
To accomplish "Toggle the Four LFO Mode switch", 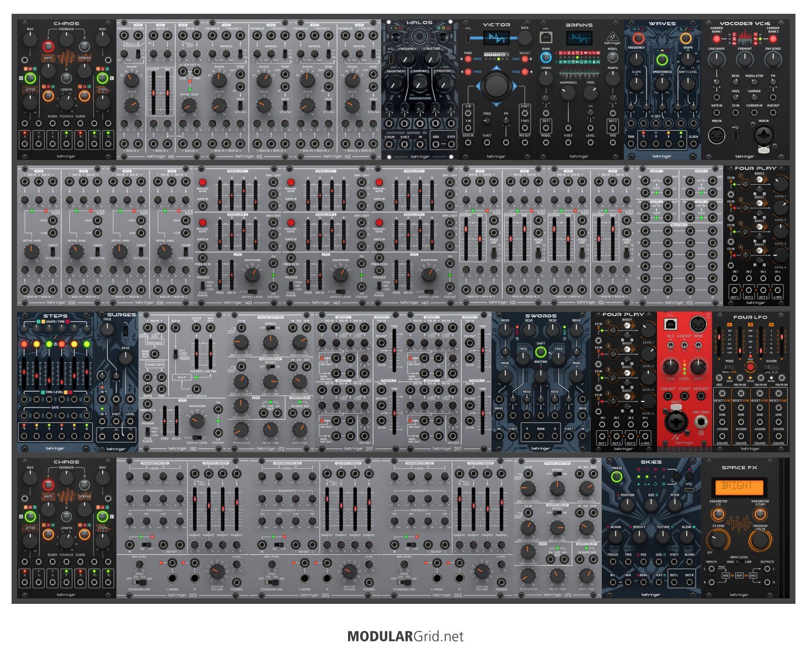I will [x=729, y=367].
